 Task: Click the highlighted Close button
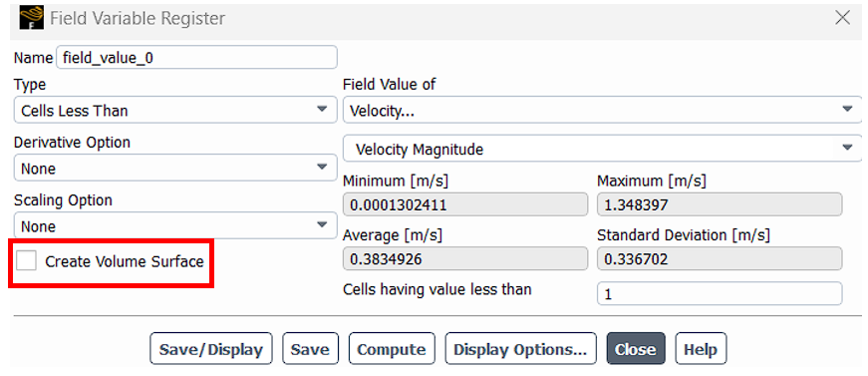pyautogui.click(x=636, y=349)
